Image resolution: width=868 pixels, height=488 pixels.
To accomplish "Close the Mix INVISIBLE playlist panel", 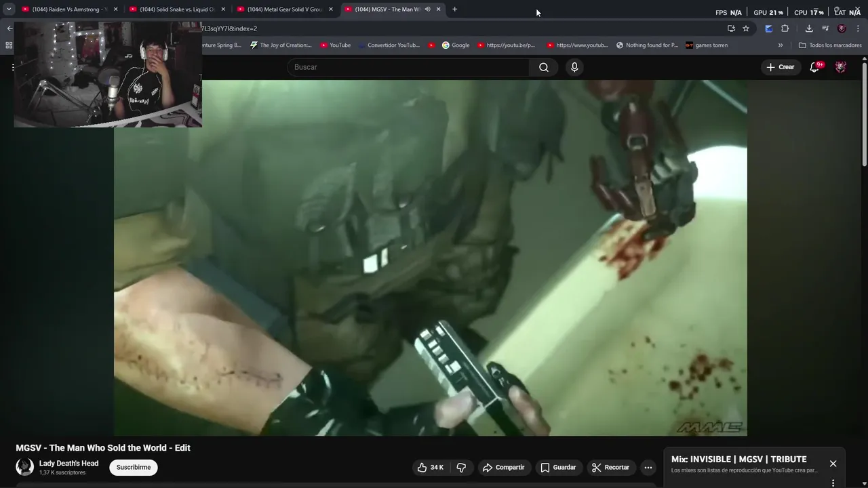I will click(x=833, y=464).
